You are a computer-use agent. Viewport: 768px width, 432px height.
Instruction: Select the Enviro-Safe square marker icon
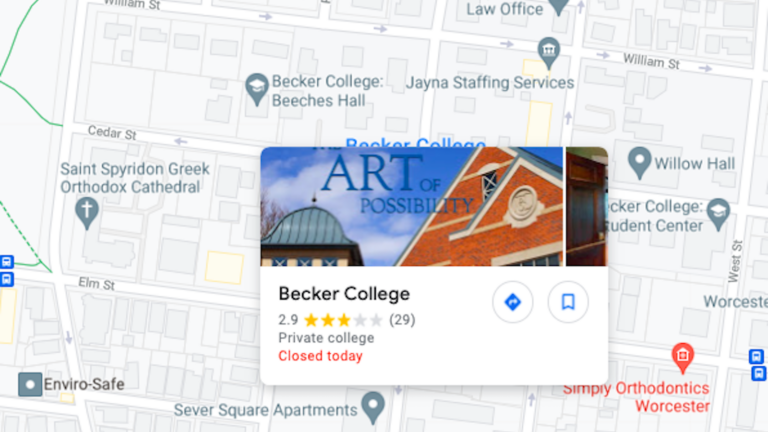click(30, 384)
